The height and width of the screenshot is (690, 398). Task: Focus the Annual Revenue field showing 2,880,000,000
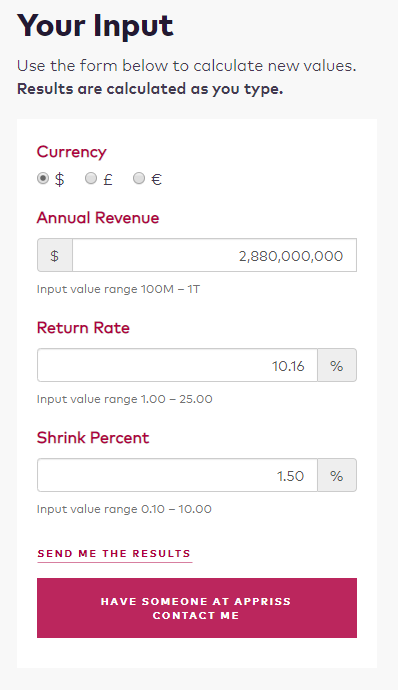pyautogui.click(x=214, y=255)
